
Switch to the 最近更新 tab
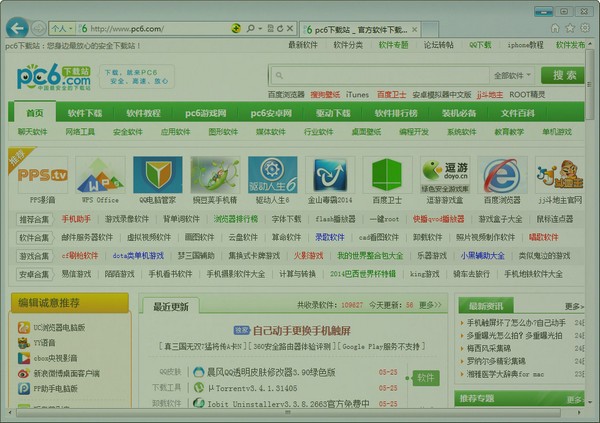coord(171,307)
